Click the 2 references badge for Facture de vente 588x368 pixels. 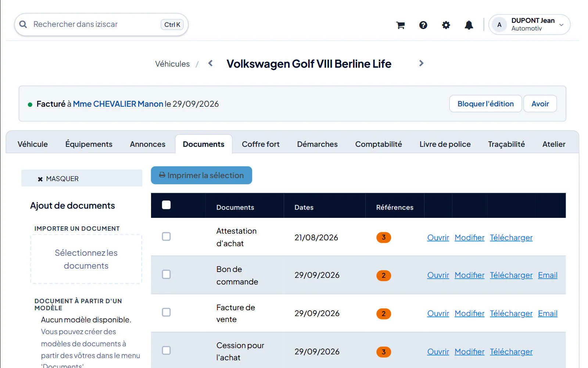pos(384,314)
